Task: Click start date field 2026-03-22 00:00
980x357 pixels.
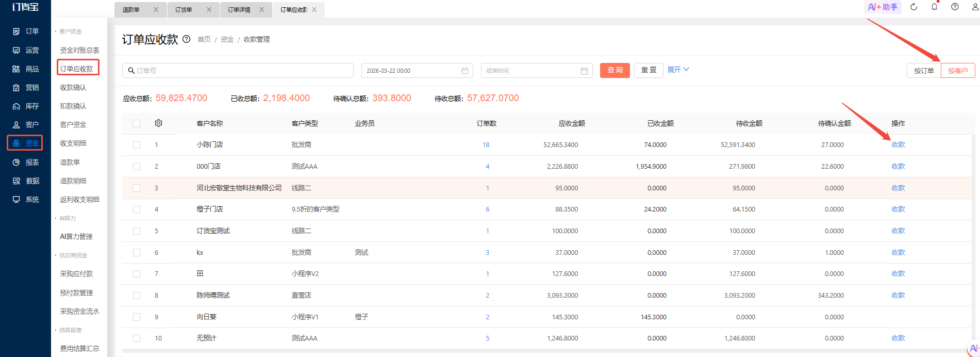Action: coord(417,71)
